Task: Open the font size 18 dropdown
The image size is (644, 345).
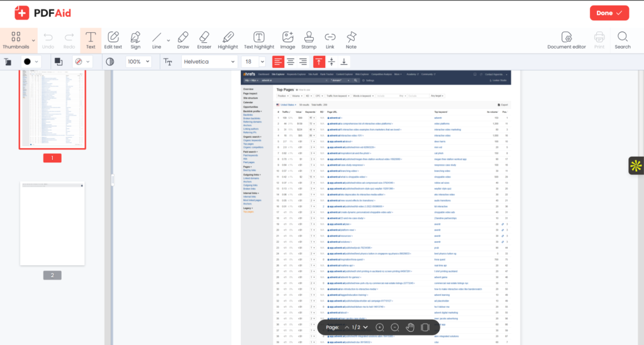Action: [x=253, y=62]
